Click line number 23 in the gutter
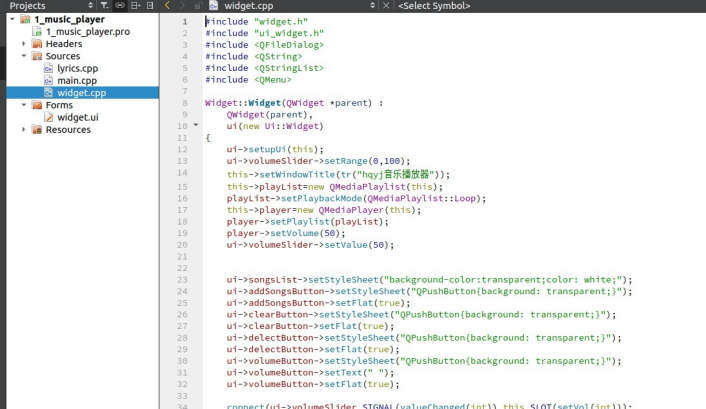 [182, 280]
